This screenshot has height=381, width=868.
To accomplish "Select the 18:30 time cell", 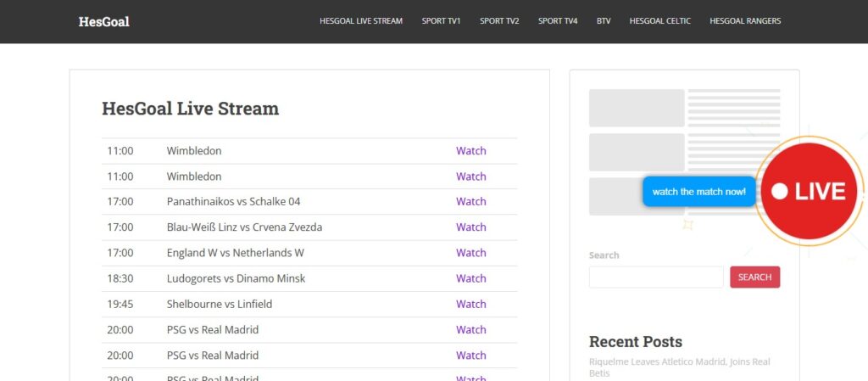I will pyautogui.click(x=120, y=278).
